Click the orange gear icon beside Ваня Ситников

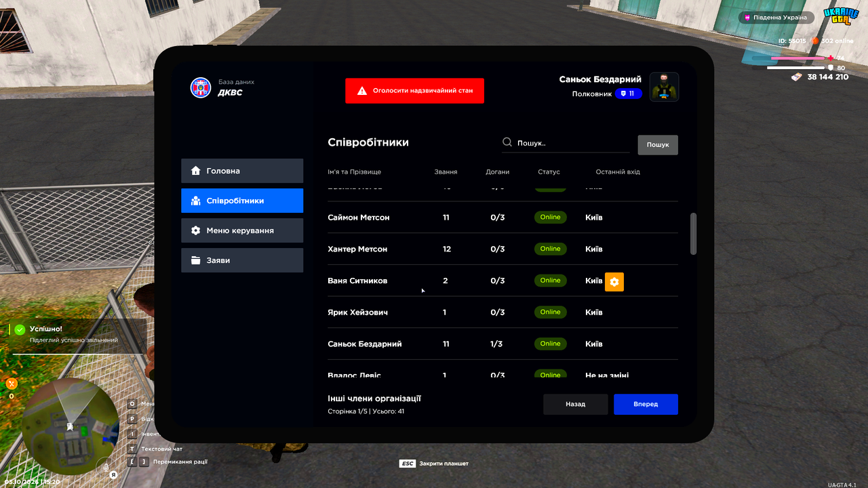614,281
